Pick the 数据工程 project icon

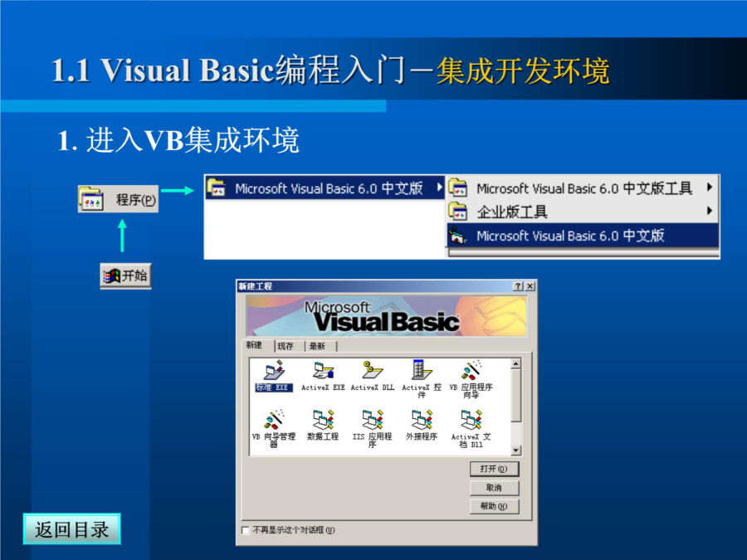[323, 419]
